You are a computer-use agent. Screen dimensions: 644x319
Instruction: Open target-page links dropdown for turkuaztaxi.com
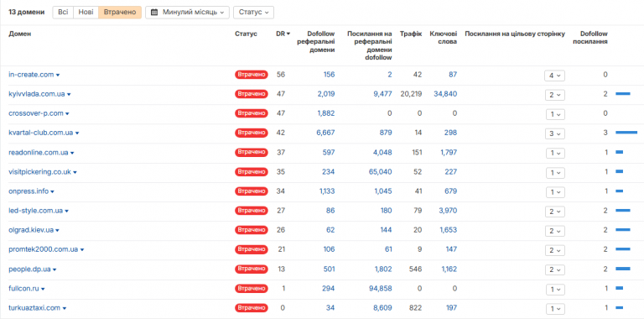coord(555,308)
